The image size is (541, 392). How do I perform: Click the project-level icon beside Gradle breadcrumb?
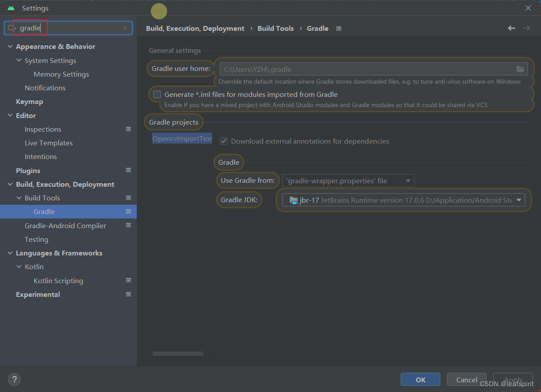[339, 29]
